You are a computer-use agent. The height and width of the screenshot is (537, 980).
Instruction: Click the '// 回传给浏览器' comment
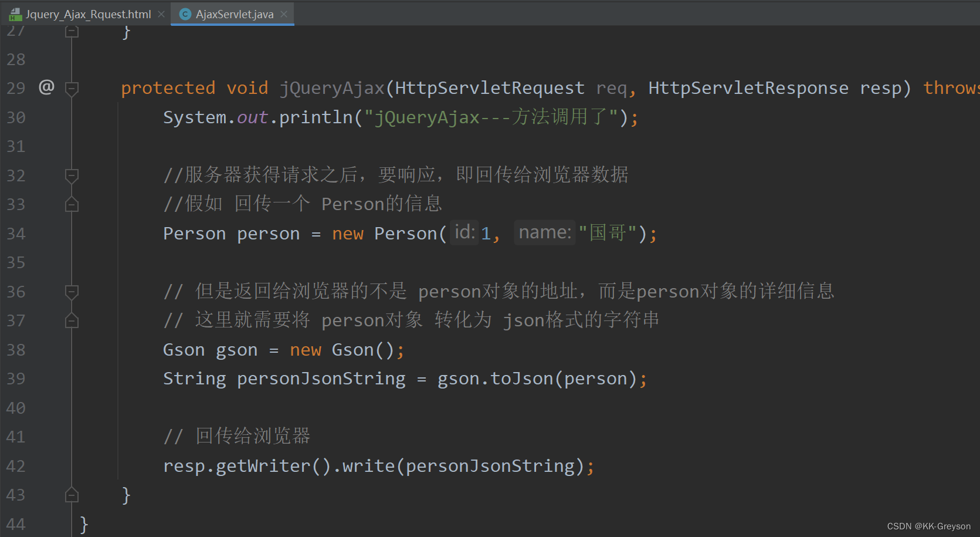tap(237, 436)
